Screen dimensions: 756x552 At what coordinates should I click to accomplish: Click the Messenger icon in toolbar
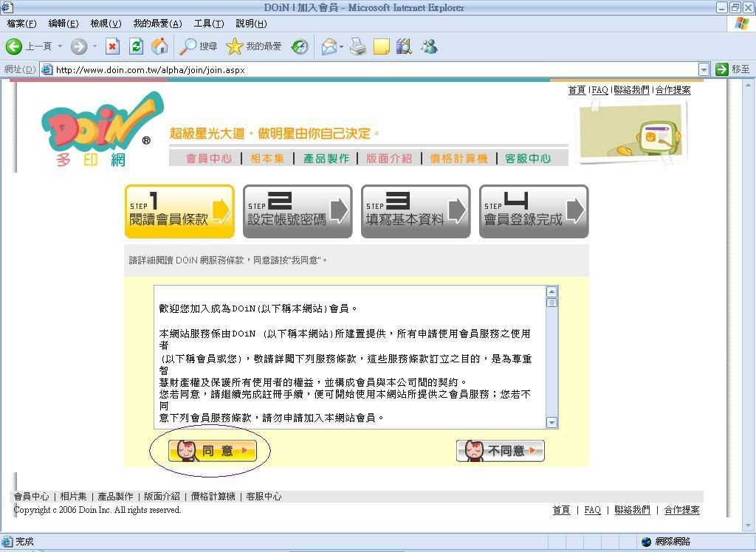429,46
